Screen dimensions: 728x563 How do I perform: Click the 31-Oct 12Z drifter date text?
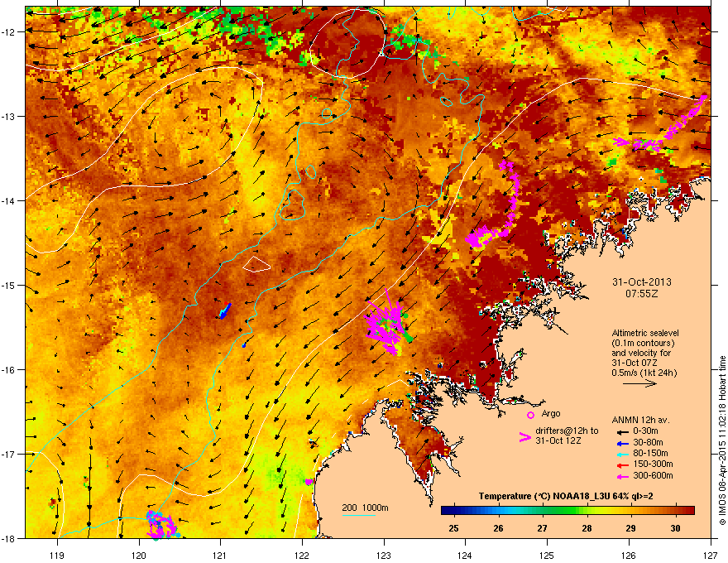coord(558,440)
